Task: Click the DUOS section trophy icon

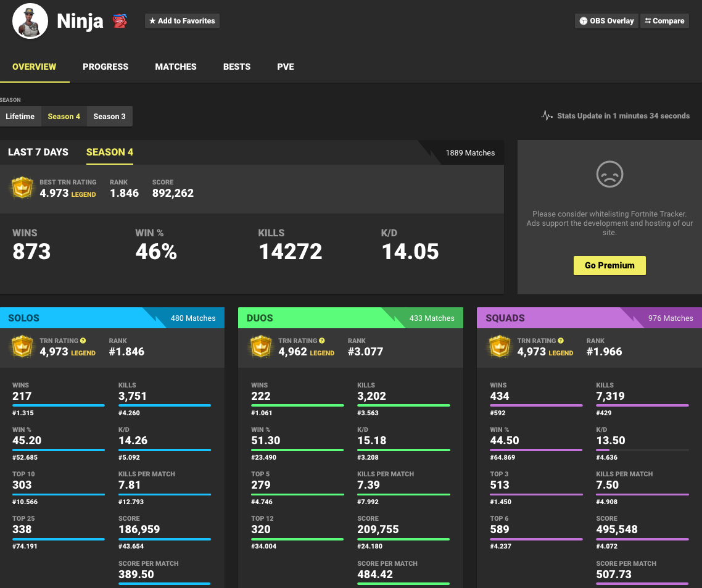Action: [x=261, y=347]
